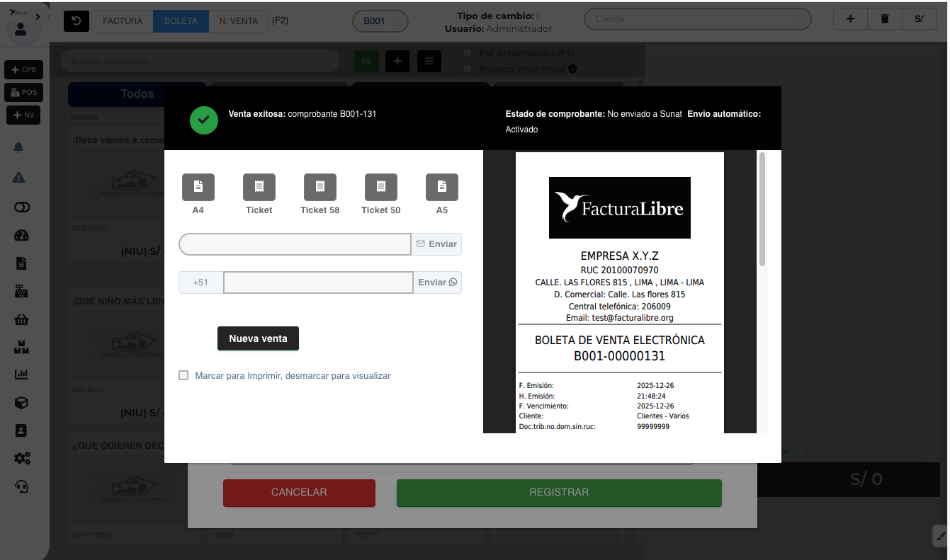This screenshot has height=560, width=950.
Task: Select the A4 print format icon
Action: coord(198,187)
